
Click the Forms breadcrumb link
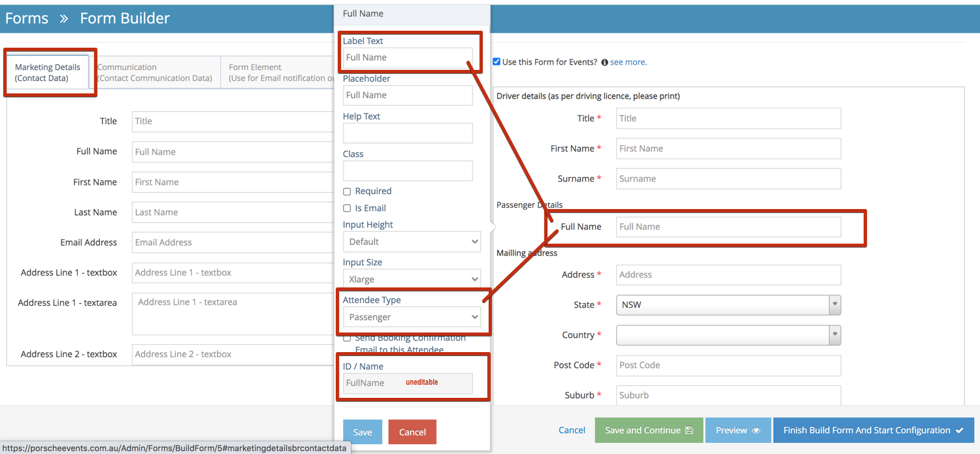(27, 18)
